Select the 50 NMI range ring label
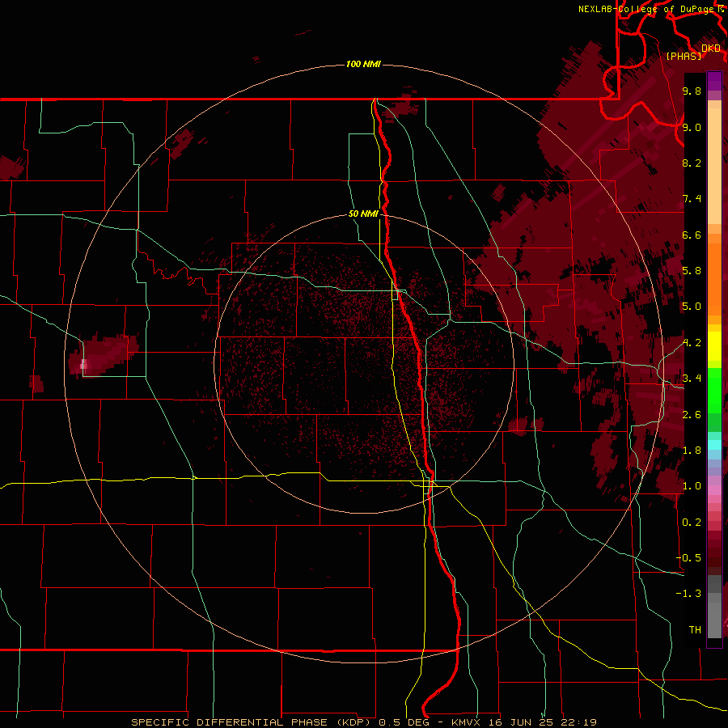Image resolution: width=728 pixels, height=728 pixels. (363, 214)
